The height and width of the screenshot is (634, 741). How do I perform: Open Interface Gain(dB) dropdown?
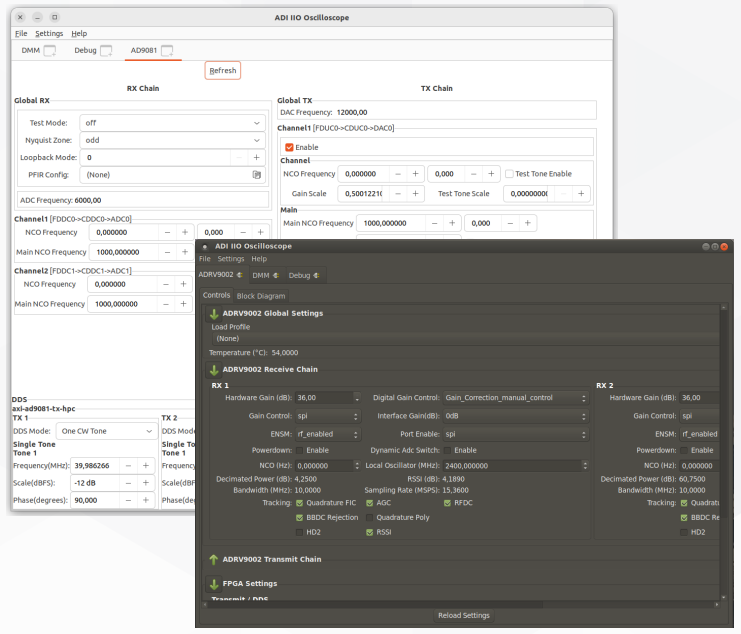tap(516, 416)
